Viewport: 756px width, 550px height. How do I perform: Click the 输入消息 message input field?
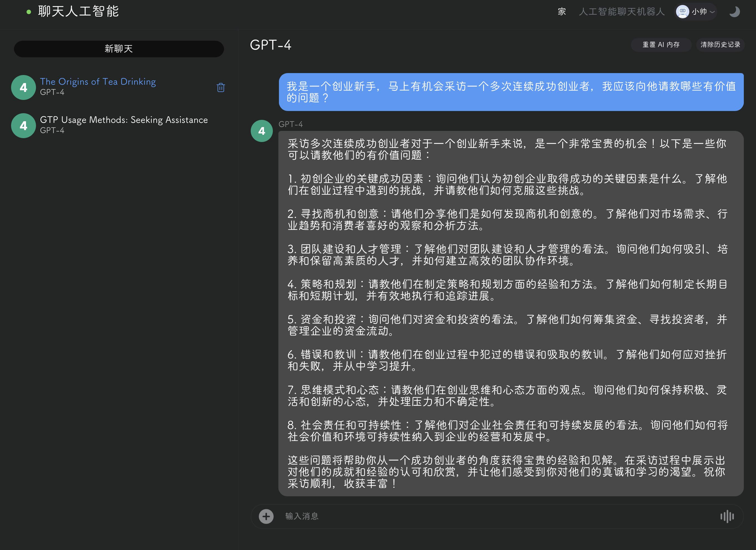467,516
